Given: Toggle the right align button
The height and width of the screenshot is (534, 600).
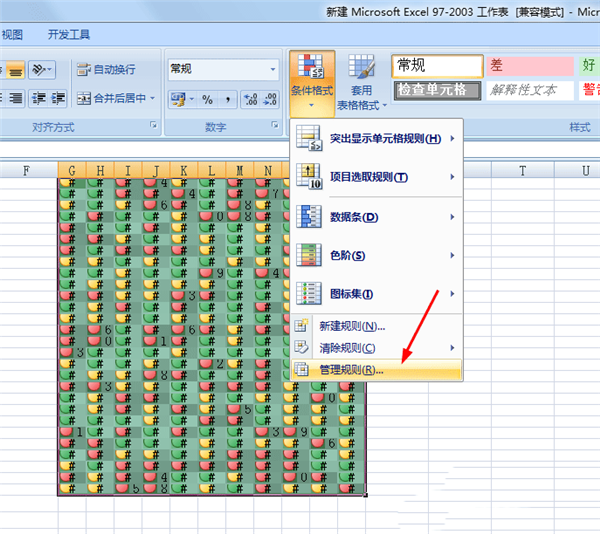Looking at the screenshot, I should (15, 99).
